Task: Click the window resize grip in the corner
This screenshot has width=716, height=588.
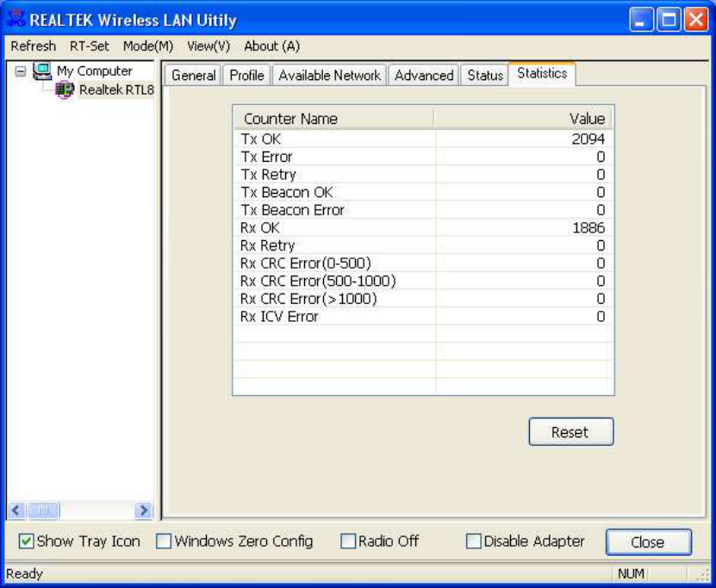Action: point(704,575)
